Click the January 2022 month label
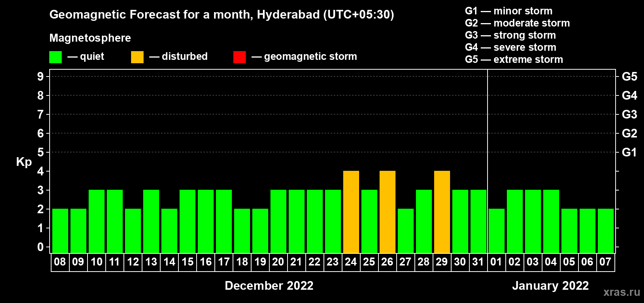This screenshot has height=303, width=644. pyautogui.click(x=550, y=286)
